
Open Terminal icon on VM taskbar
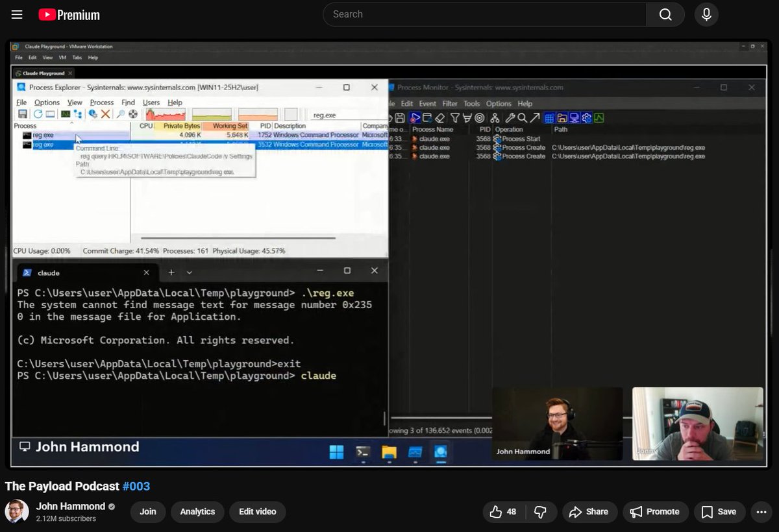363,452
